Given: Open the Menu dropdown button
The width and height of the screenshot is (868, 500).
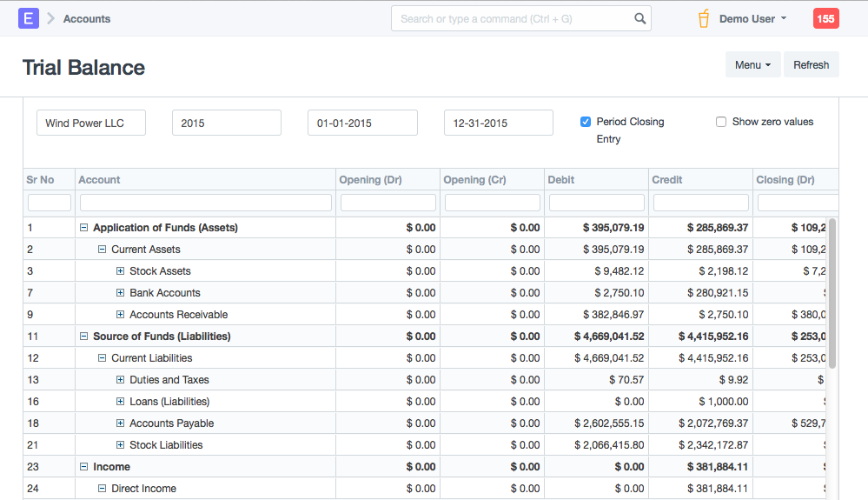Looking at the screenshot, I should click(752, 65).
